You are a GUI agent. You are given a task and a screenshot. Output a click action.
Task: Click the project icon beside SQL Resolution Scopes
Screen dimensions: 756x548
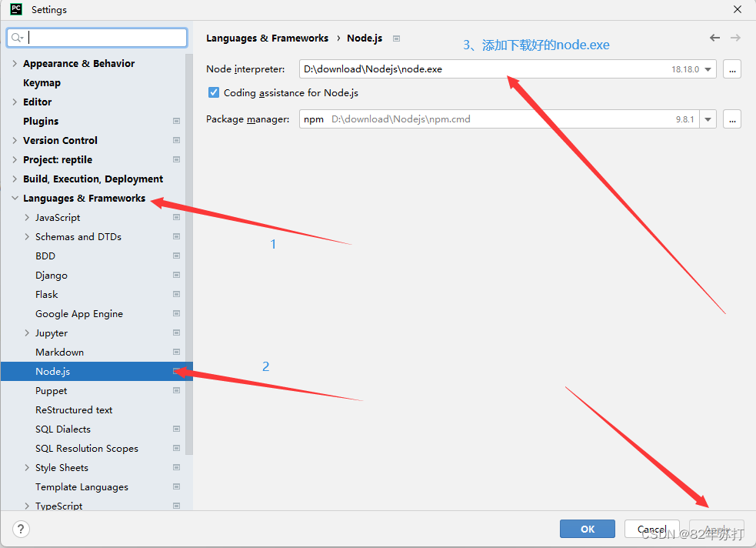[176, 448]
